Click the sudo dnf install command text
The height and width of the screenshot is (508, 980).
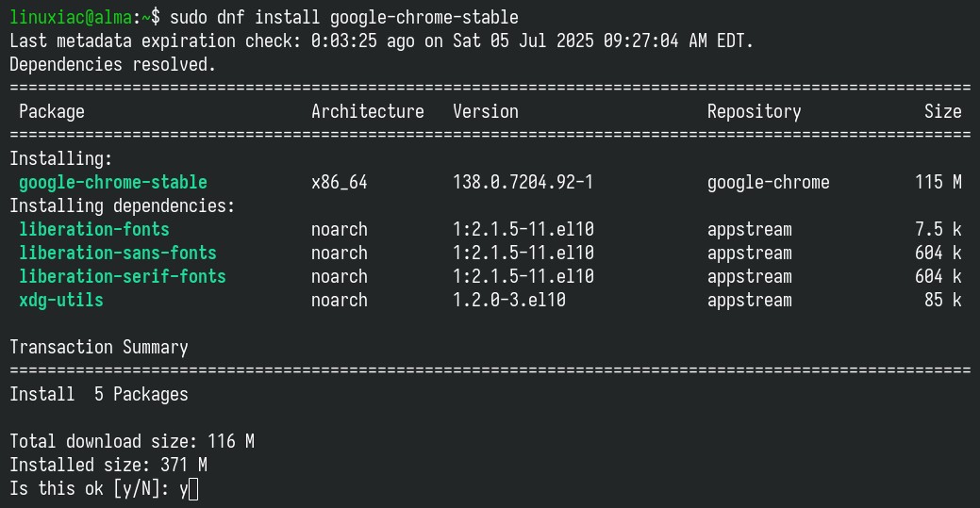coord(343,17)
